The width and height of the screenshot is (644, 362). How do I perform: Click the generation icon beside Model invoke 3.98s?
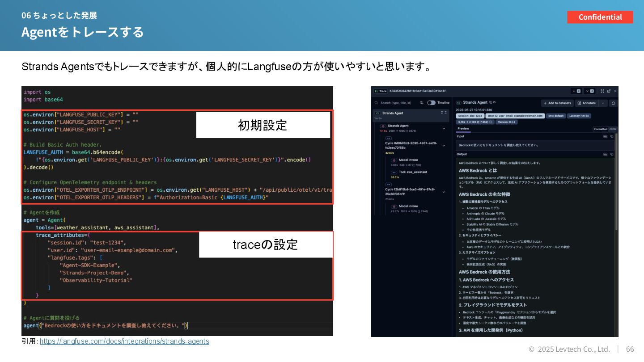394,160
